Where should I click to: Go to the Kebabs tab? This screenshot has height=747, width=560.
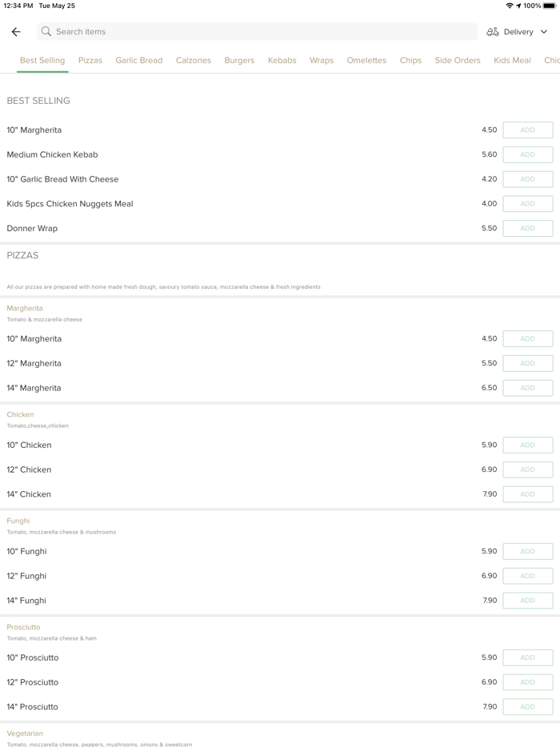(282, 60)
